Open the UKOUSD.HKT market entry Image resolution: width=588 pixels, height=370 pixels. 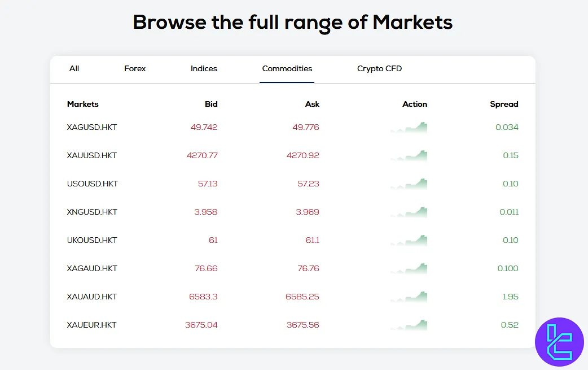tap(91, 240)
